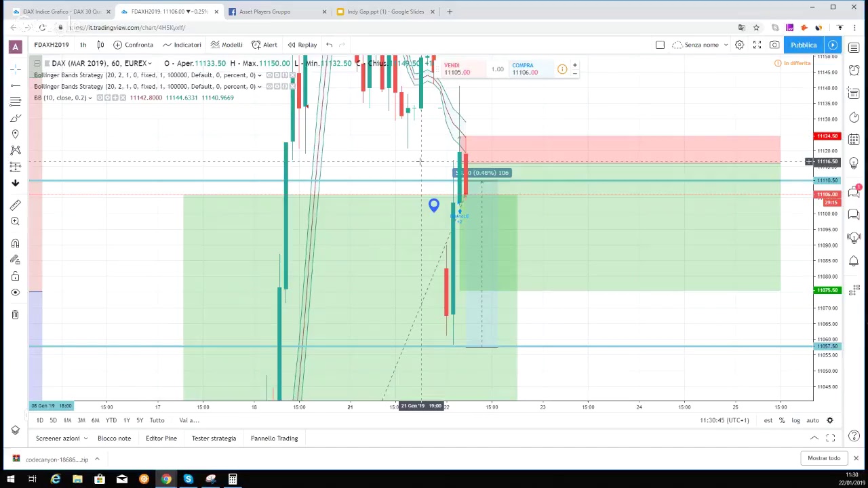Hide the BB (10, close, 0.2) indicator
868x488 pixels.
click(x=100, y=98)
